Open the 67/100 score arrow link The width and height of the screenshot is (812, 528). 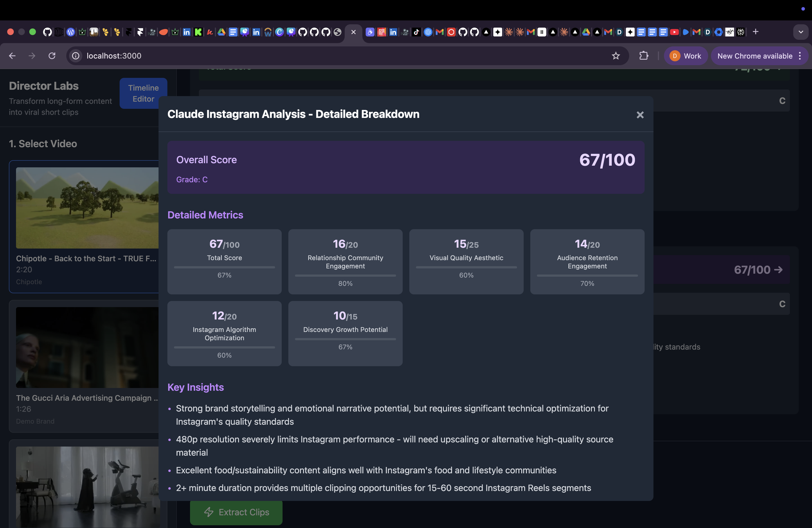point(758,270)
